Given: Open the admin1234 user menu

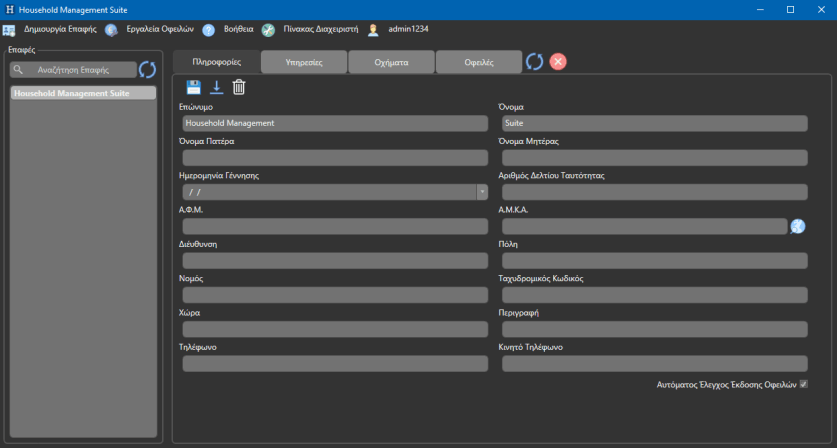Looking at the screenshot, I should click(408, 29).
